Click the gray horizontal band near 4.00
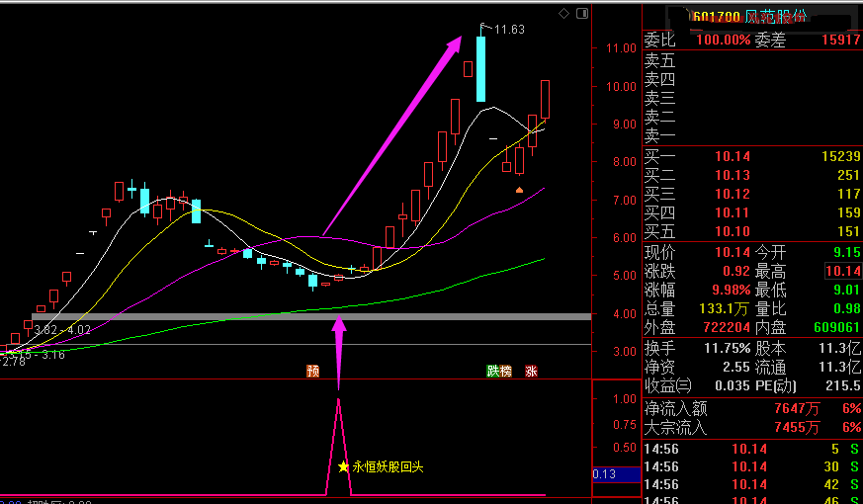863x504 pixels. point(311,317)
